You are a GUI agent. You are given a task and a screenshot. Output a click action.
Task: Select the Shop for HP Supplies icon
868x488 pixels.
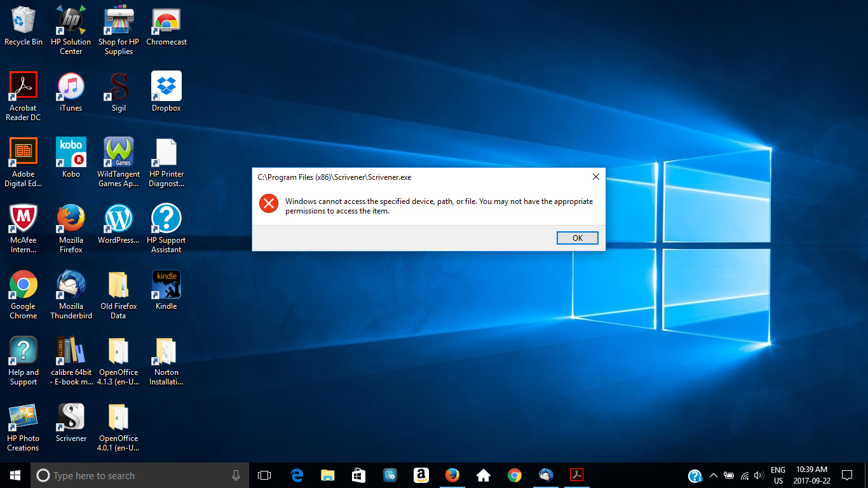119,30
